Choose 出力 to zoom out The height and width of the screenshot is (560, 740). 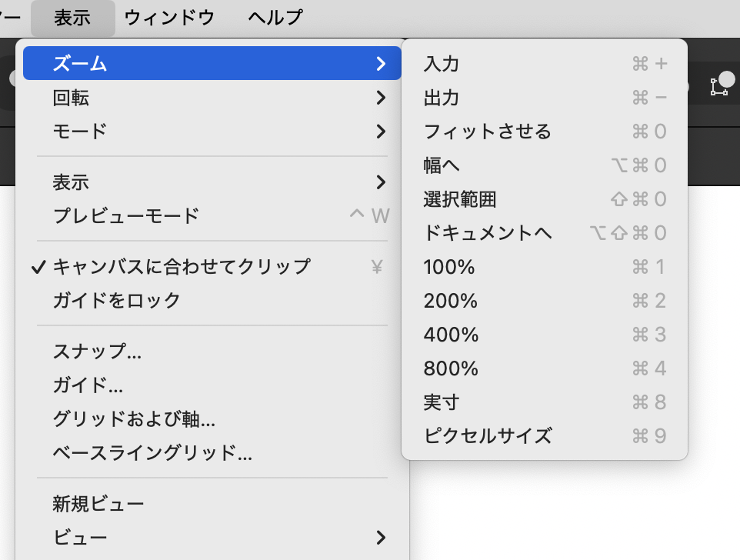[442, 98]
